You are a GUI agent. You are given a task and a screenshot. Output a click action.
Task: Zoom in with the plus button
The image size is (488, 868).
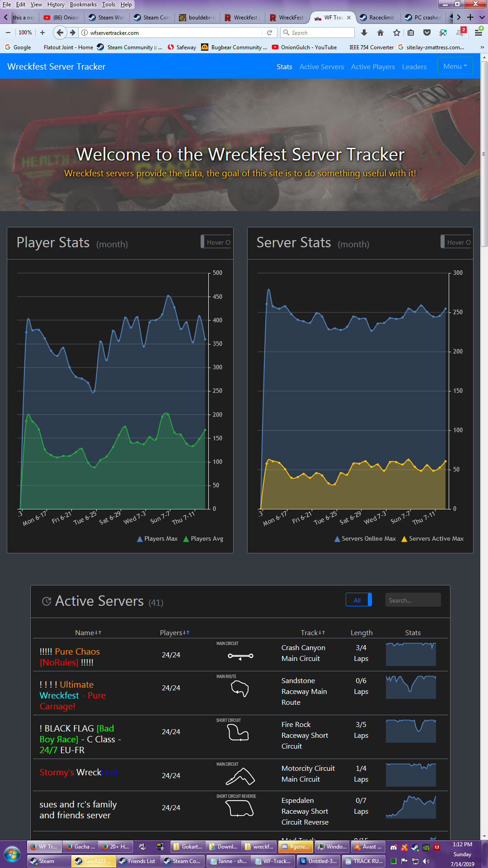pos(42,33)
